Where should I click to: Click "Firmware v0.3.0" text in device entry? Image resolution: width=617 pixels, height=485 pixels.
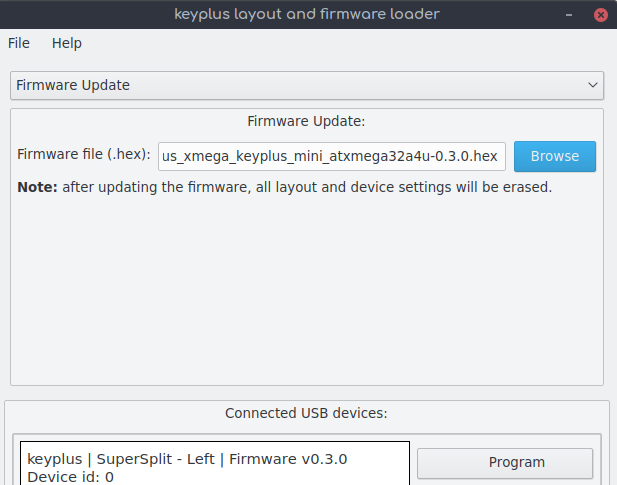[288, 459]
